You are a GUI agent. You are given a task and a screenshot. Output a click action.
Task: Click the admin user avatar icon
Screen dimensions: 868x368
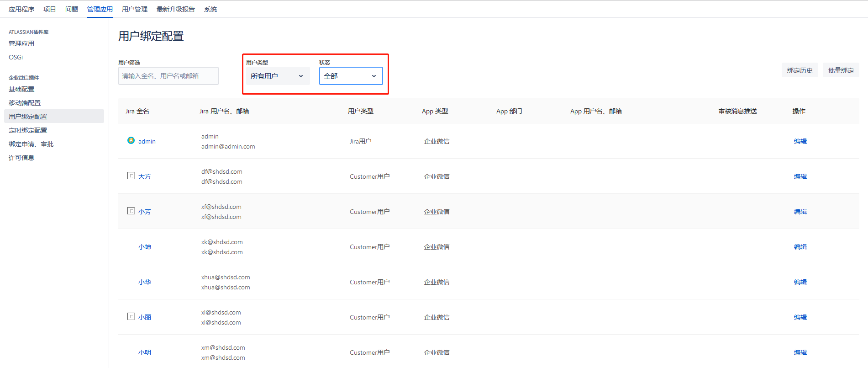131,141
